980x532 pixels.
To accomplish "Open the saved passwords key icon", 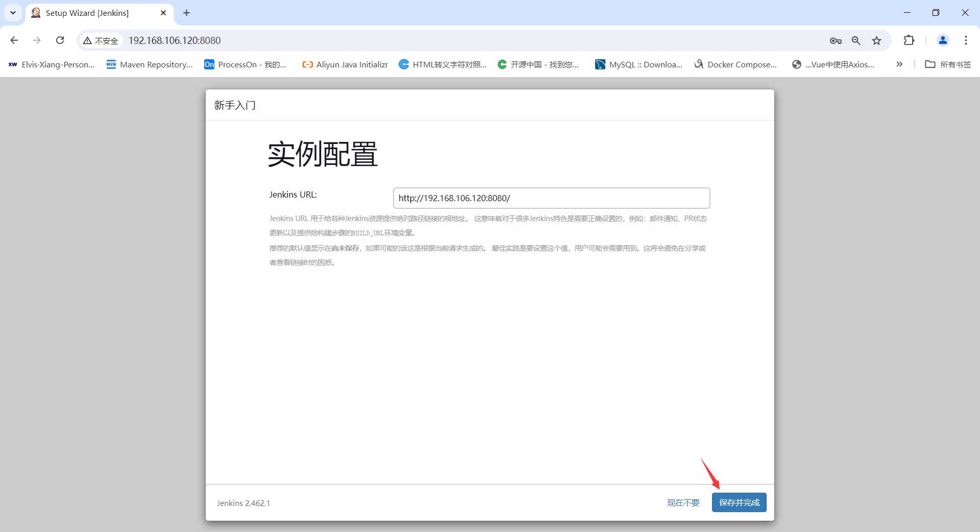I will [x=836, y=40].
